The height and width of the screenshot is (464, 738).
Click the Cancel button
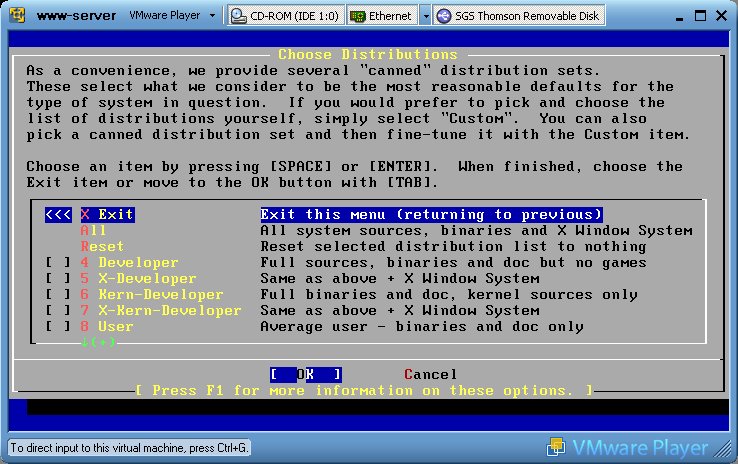click(x=430, y=375)
